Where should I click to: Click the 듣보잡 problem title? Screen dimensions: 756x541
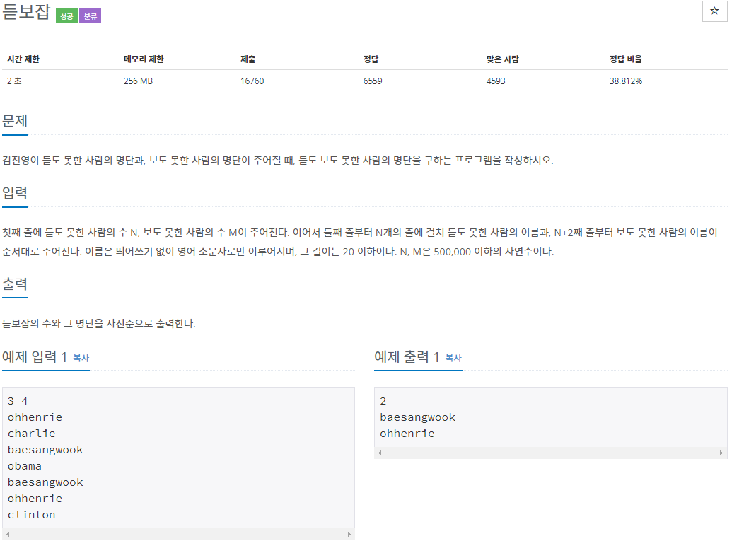pos(26,12)
